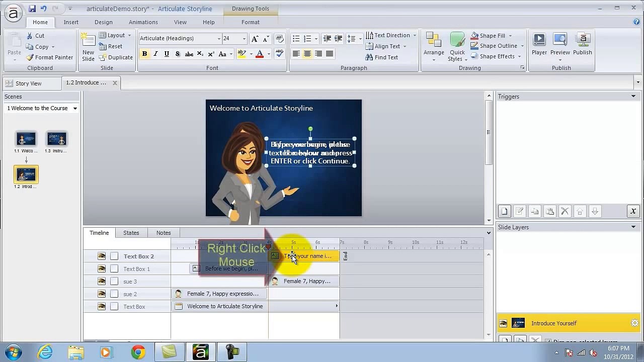
Task: Open the scene selector dropdown
Action: (x=75, y=109)
